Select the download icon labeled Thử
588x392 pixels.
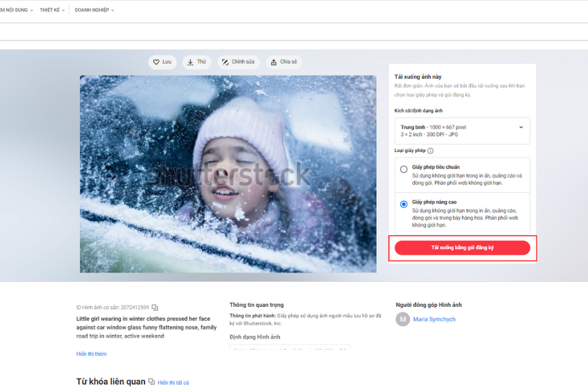click(190, 62)
